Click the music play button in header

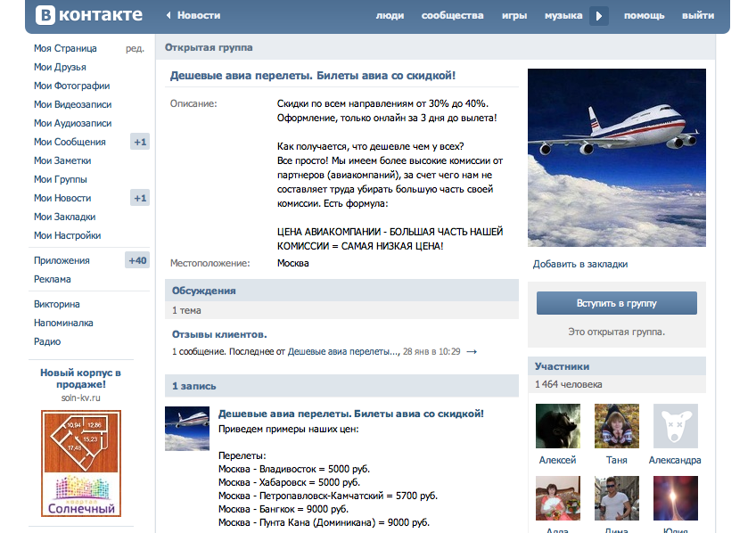click(599, 16)
